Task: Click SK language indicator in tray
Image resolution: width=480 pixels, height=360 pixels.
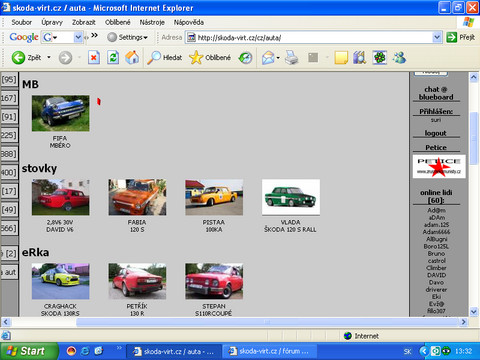Action: pyautogui.click(x=407, y=351)
